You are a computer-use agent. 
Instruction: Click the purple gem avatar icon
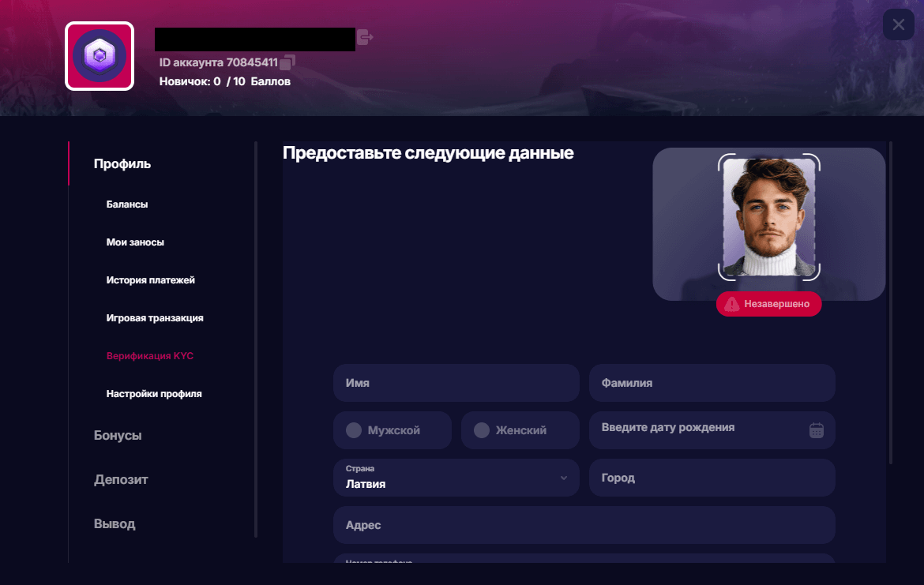[100, 56]
